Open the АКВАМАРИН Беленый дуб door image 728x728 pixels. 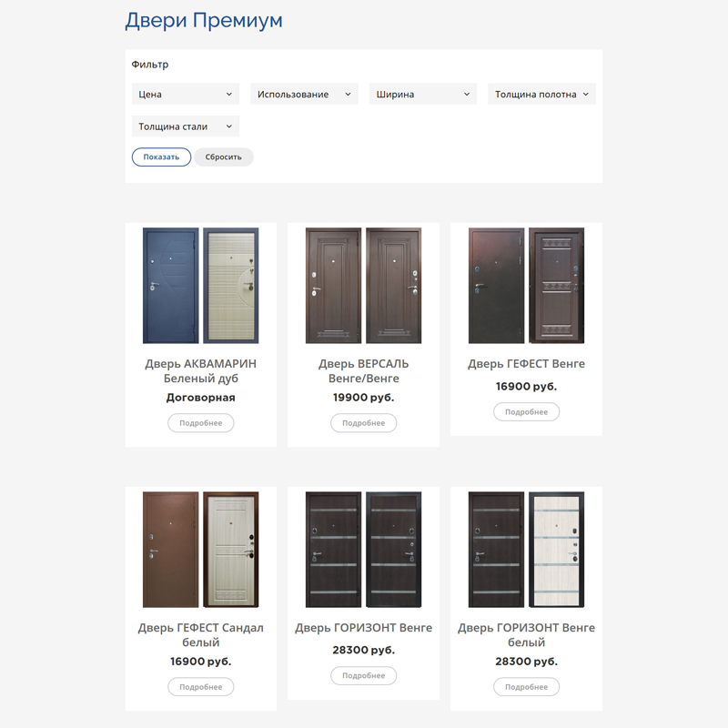[x=200, y=286]
